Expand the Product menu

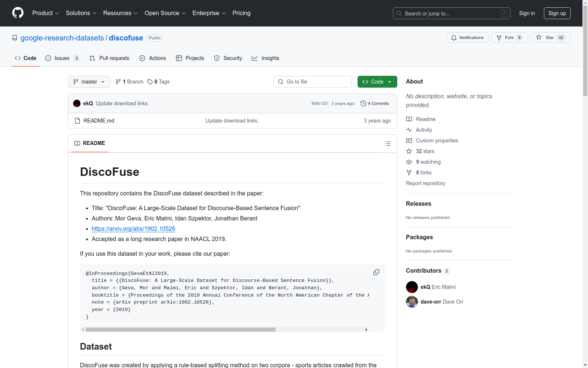[46, 13]
